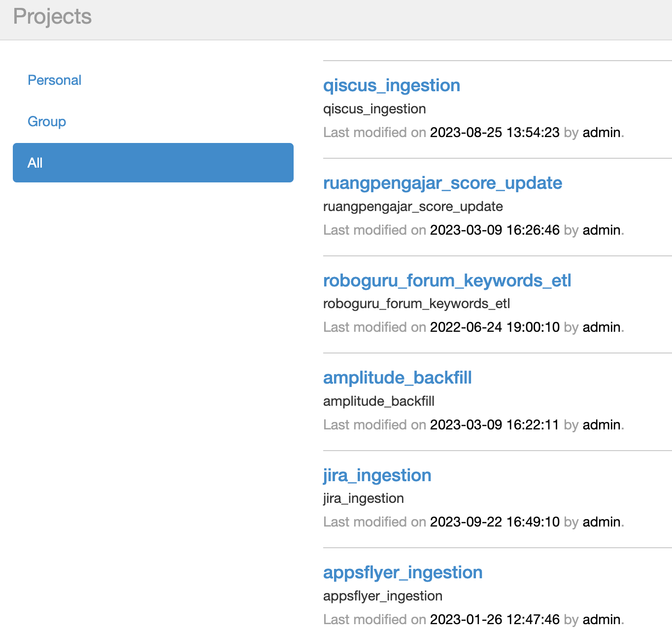Click the timestamp 2023-08-25 13:54:23
The width and height of the screenshot is (672, 634).
click(x=495, y=133)
